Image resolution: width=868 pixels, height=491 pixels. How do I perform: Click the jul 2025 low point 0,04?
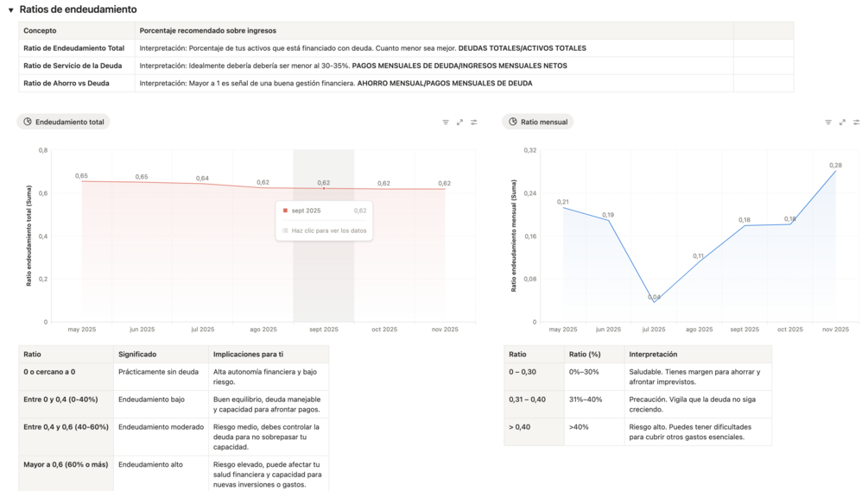(x=654, y=301)
